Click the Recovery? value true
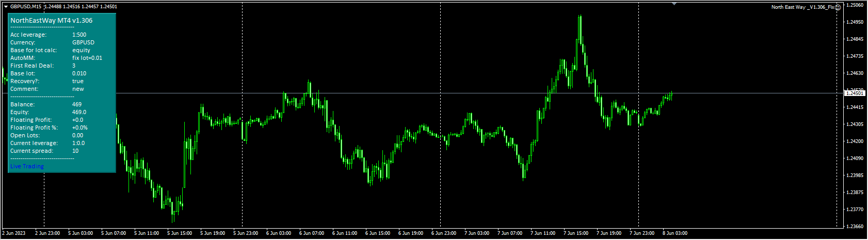The image size is (868, 240). tap(78, 81)
